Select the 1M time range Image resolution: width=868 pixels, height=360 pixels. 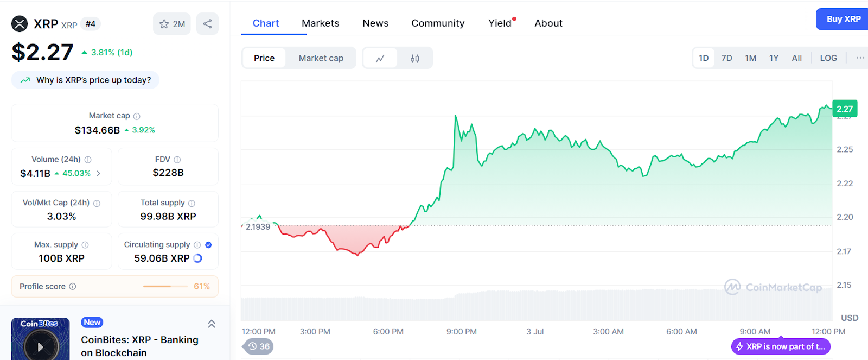(x=751, y=58)
